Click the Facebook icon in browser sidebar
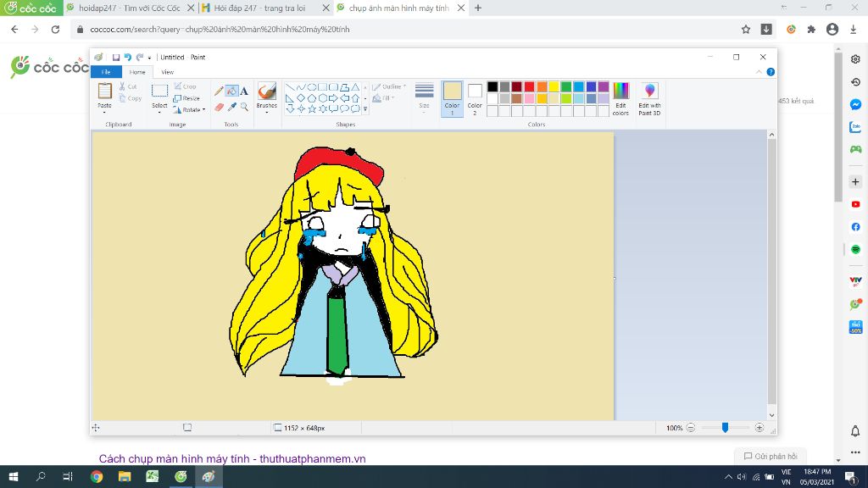The height and width of the screenshot is (488, 868). [855, 227]
